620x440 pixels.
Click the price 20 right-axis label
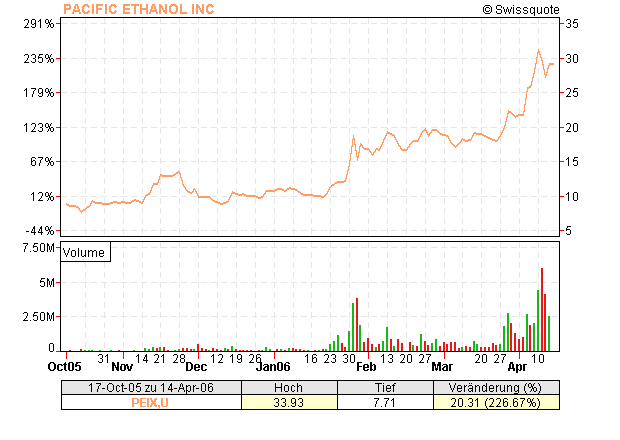coord(571,128)
